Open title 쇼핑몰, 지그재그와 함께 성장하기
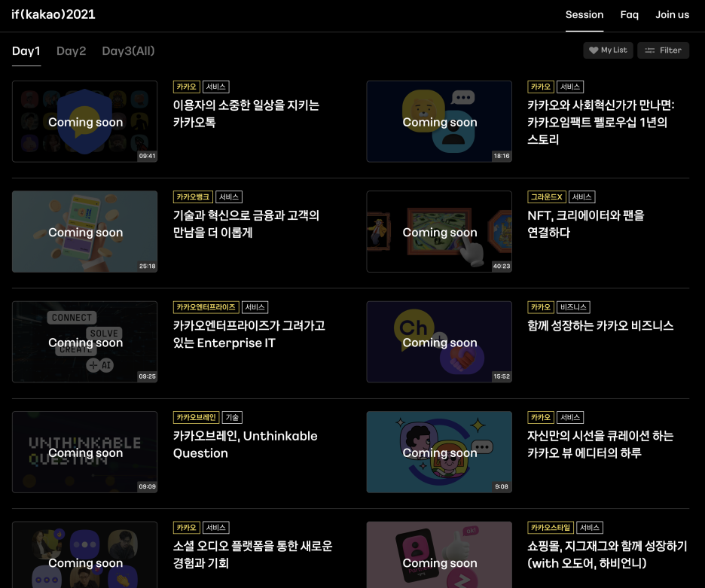This screenshot has width=705, height=588. [607, 554]
